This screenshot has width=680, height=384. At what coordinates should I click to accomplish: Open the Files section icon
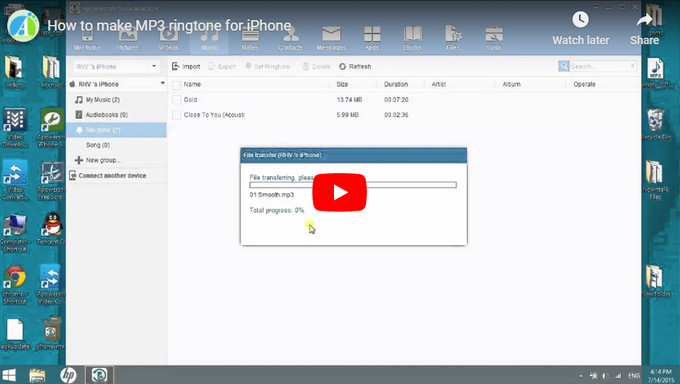[x=453, y=34]
